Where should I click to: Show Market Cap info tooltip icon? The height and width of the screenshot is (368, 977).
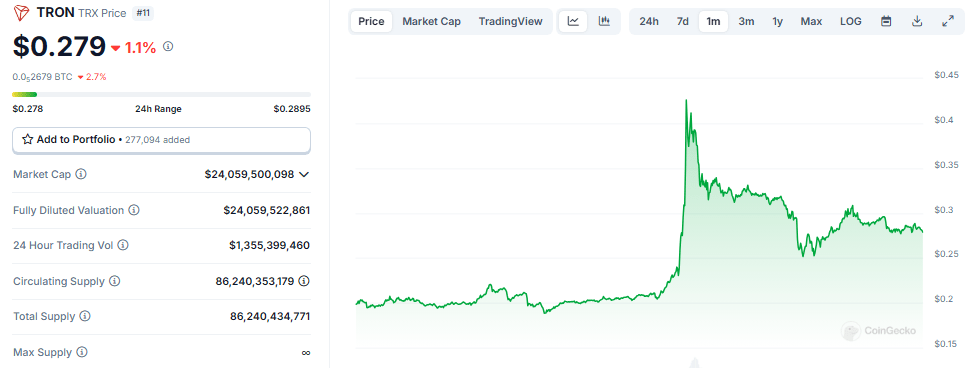[81, 174]
